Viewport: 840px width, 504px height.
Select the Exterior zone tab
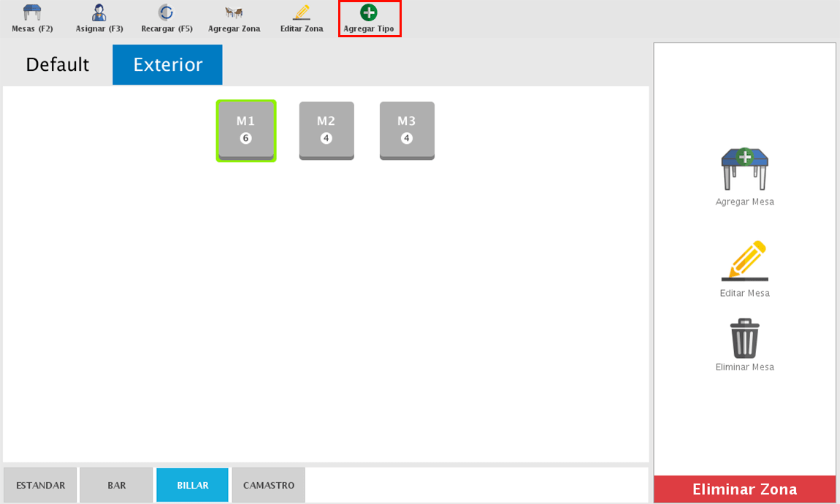click(167, 64)
